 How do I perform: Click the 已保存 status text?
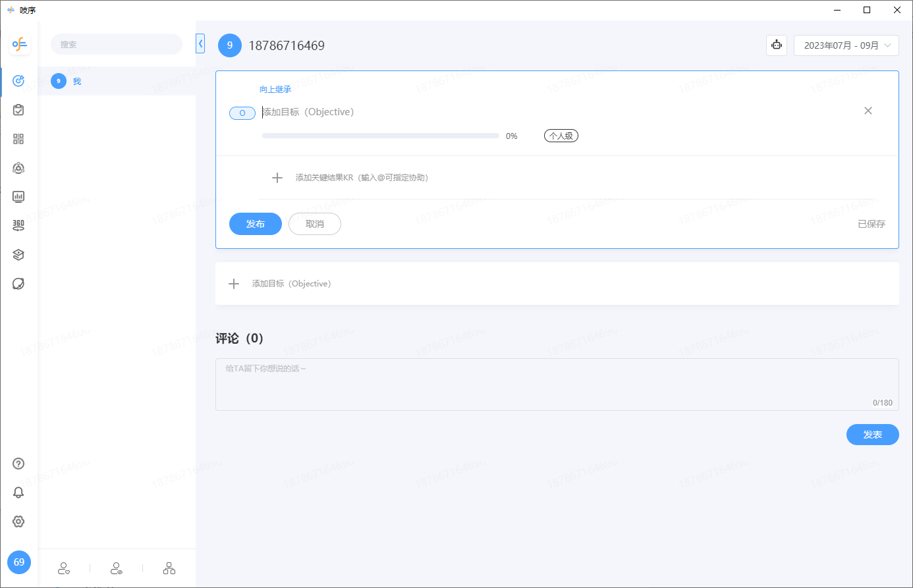[871, 224]
